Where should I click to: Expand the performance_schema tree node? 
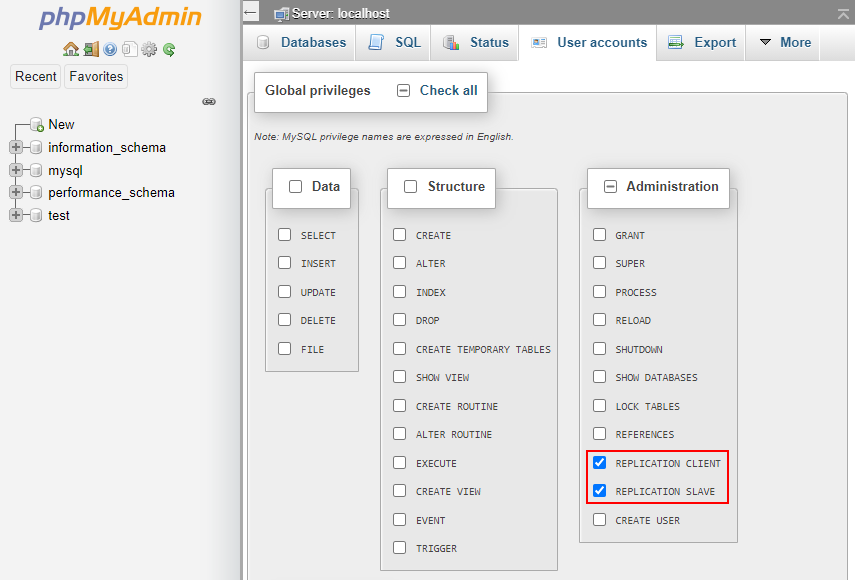coord(16,192)
